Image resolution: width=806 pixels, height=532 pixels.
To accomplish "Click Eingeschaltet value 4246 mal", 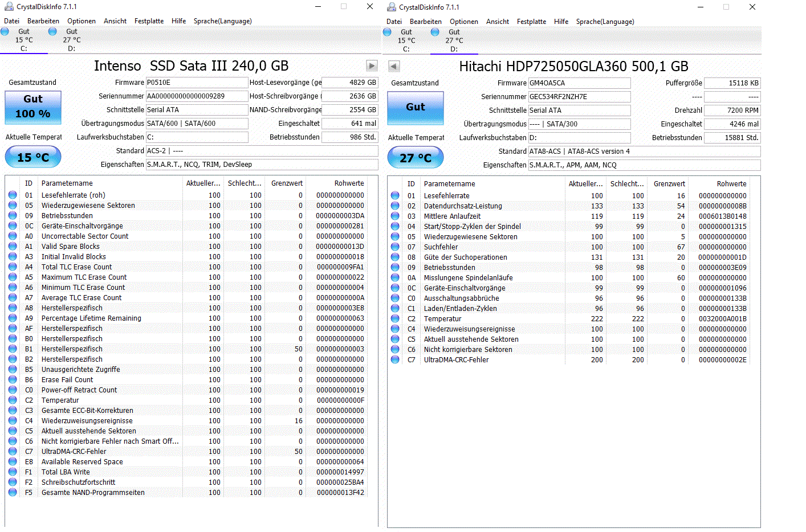I will (732, 124).
